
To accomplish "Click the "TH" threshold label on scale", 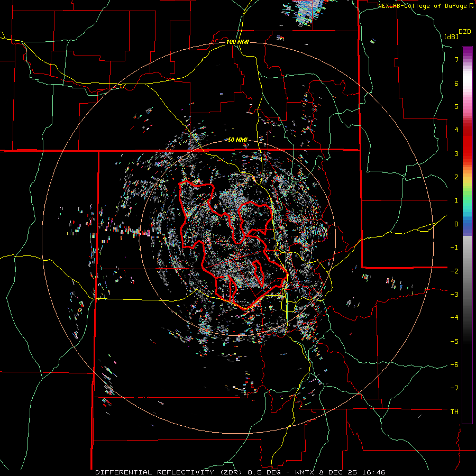I will point(454,412).
